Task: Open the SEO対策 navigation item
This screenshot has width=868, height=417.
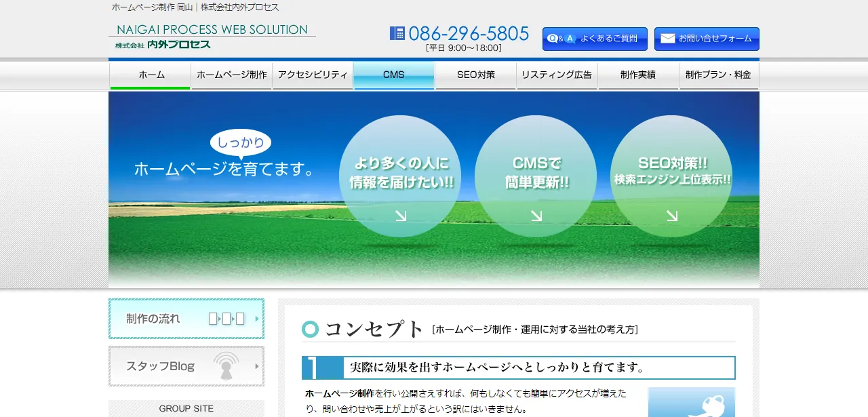Action: pyautogui.click(x=475, y=75)
